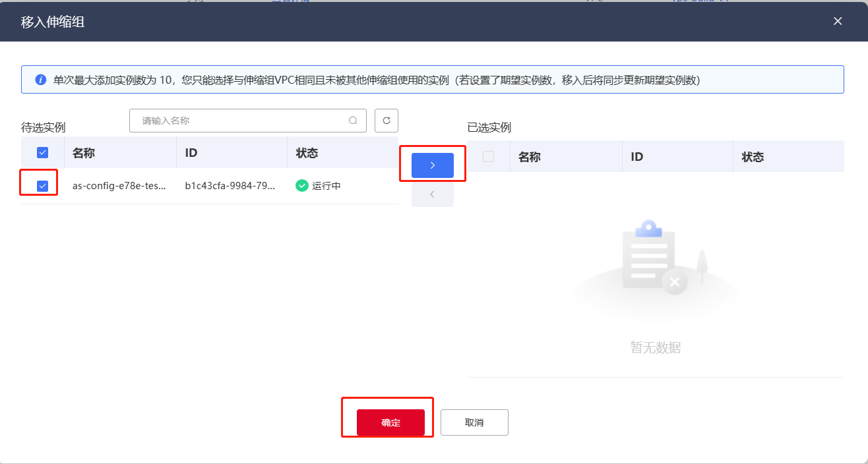Click the 取消 cancel button
868x464 pixels.
[474, 422]
